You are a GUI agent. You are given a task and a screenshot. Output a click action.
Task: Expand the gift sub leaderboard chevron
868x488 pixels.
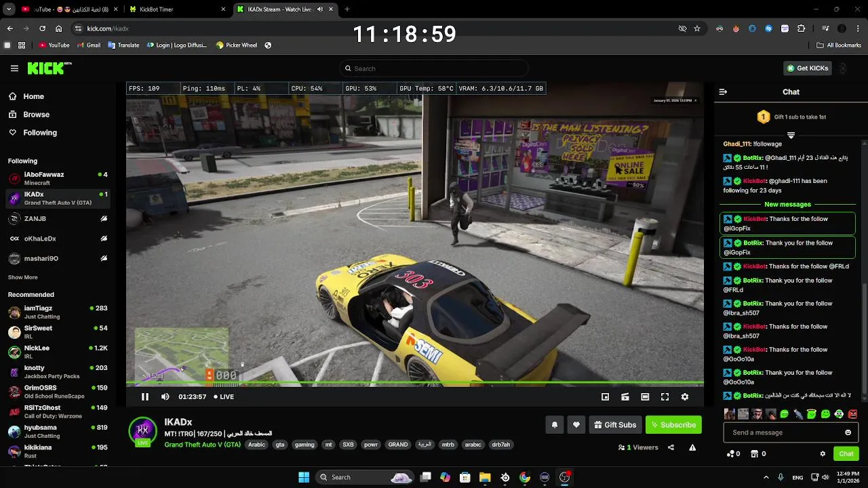[791, 135]
